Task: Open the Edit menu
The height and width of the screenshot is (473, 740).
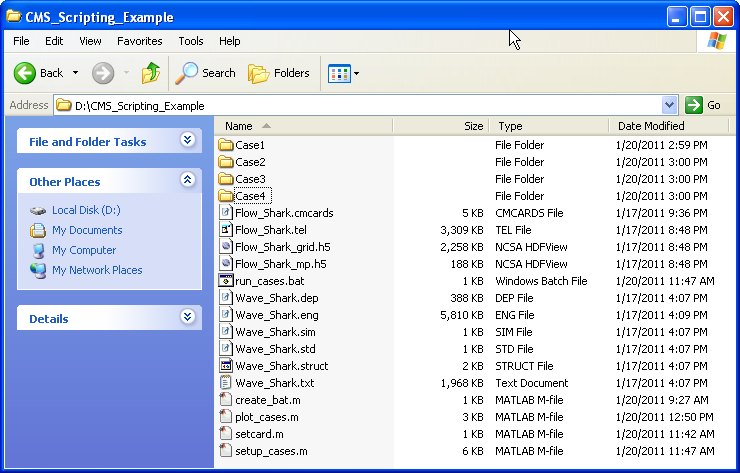Action: coord(54,41)
